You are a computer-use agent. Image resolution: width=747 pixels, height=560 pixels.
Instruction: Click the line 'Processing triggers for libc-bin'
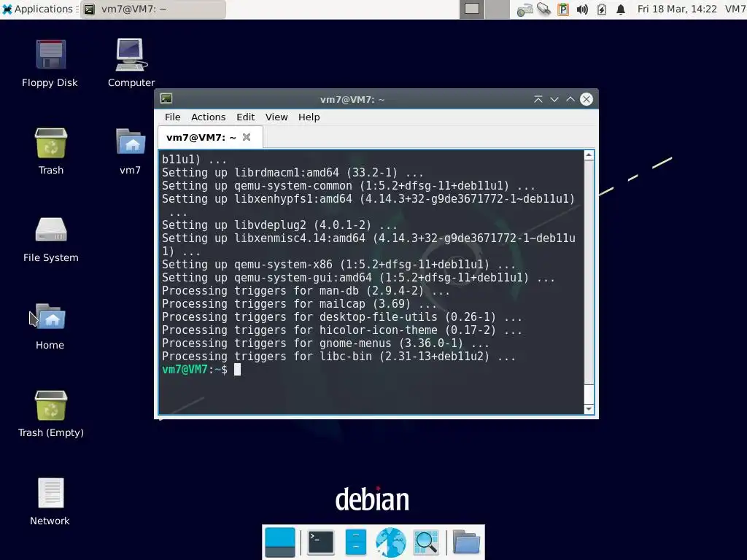coord(338,357)
